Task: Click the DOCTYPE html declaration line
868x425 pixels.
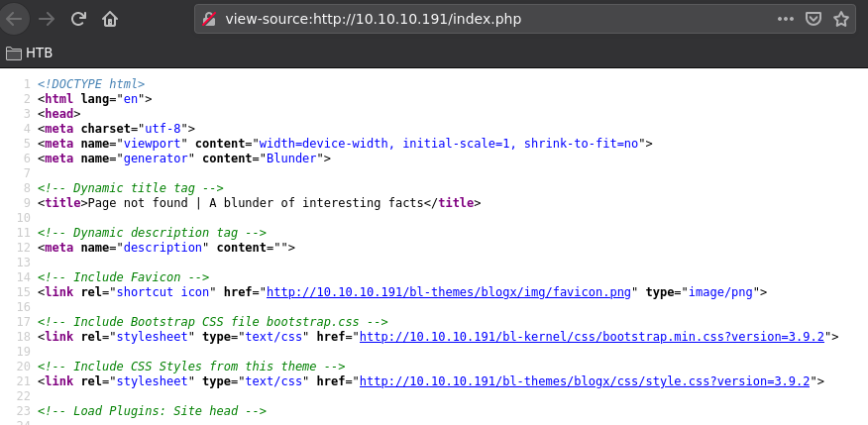Action: tap(91, 84)
